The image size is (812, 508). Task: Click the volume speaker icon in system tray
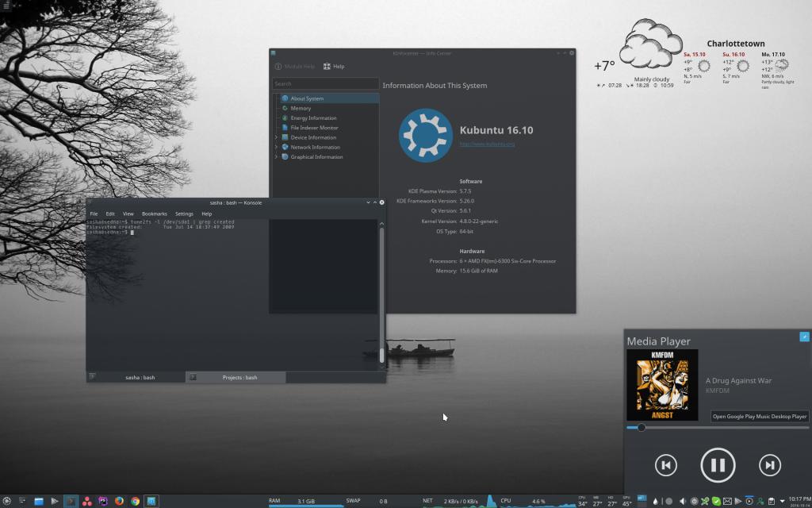coord(683,501)
